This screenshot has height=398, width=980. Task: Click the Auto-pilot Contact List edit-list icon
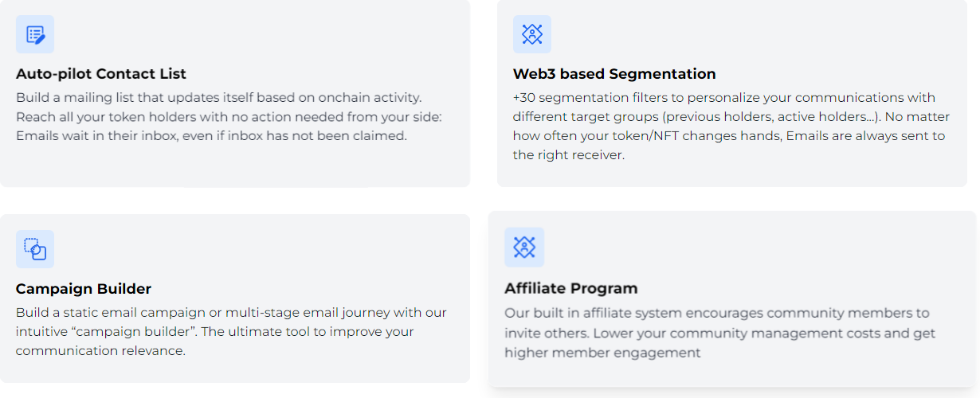tap(35, 34)
